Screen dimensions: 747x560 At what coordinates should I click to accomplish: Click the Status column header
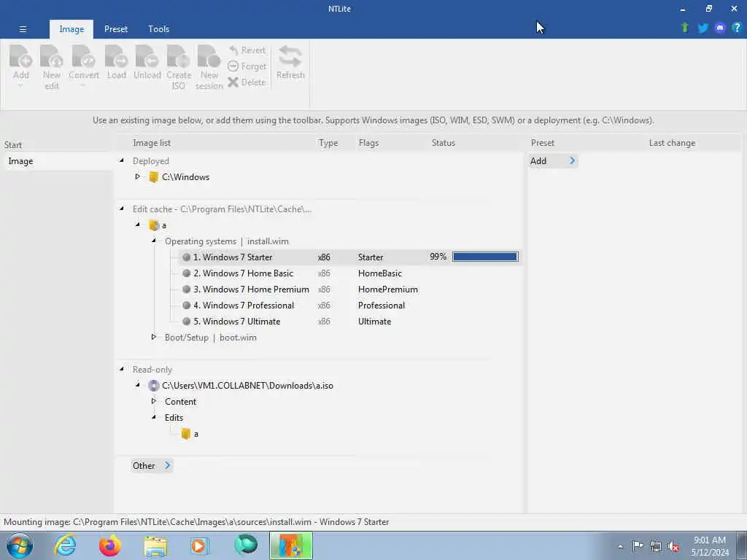443,143
